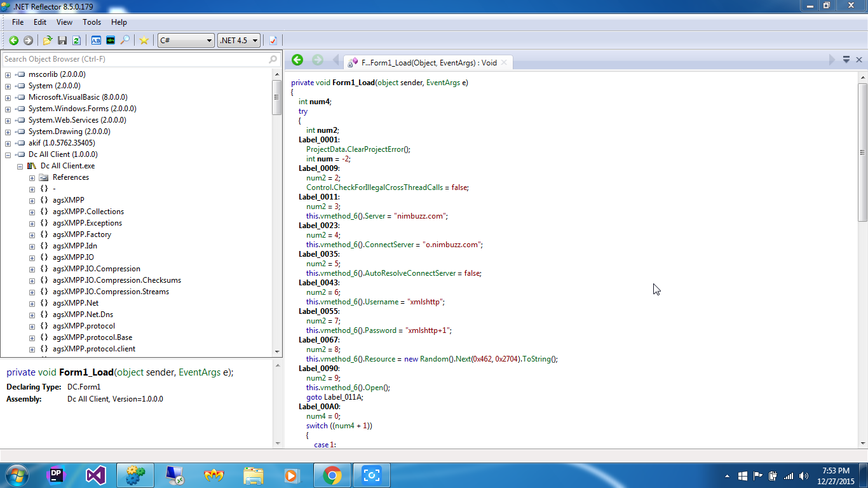Open Visual Studio from the taskbar
Viewport: 868px width, 488px height.
click(x=96, y=475)
